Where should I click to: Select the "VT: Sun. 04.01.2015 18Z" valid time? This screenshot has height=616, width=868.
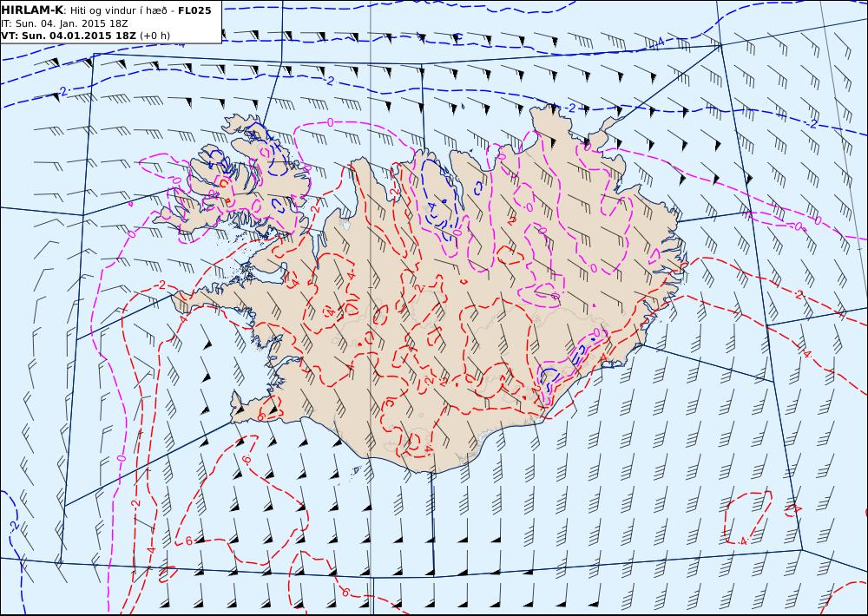click(x=68, y=36)
